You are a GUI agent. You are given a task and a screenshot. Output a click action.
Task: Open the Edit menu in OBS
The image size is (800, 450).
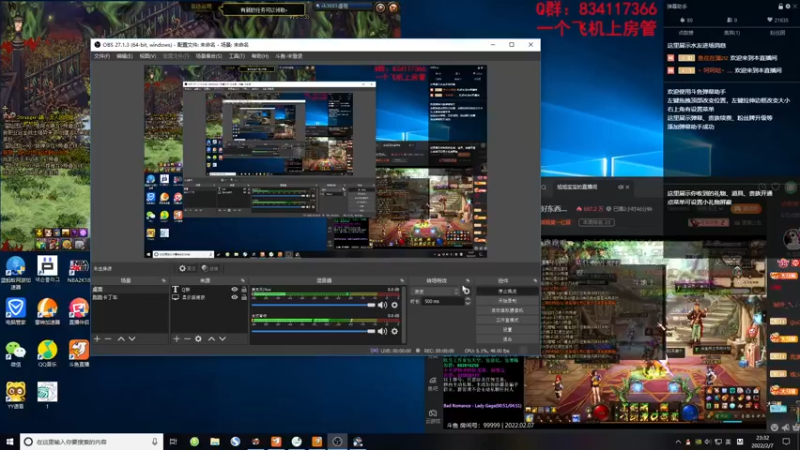124,56
